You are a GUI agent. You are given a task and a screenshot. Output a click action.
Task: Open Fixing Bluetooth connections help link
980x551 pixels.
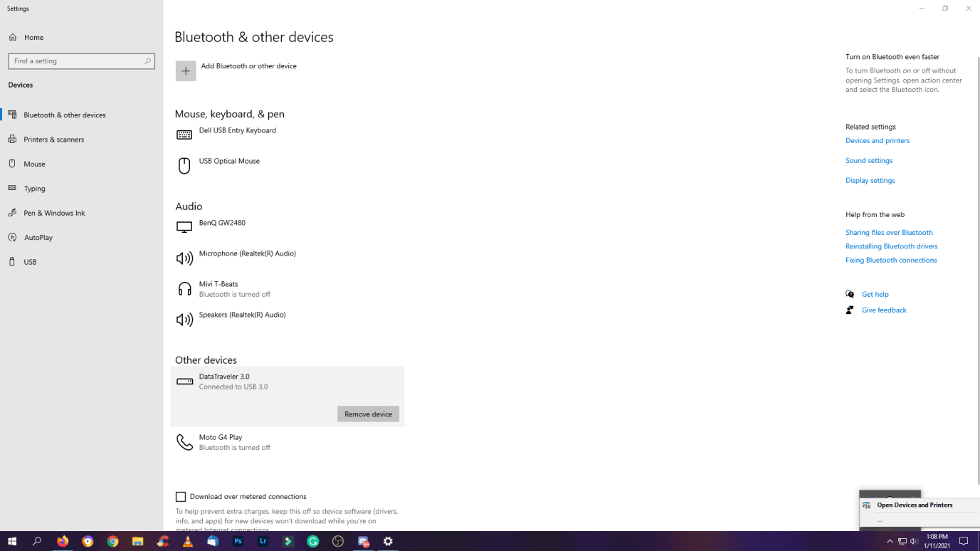tap(891, 261)
